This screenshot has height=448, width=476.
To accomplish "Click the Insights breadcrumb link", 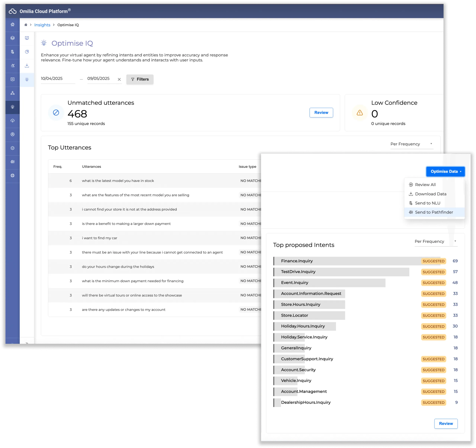I will click(x=42, y=25).
